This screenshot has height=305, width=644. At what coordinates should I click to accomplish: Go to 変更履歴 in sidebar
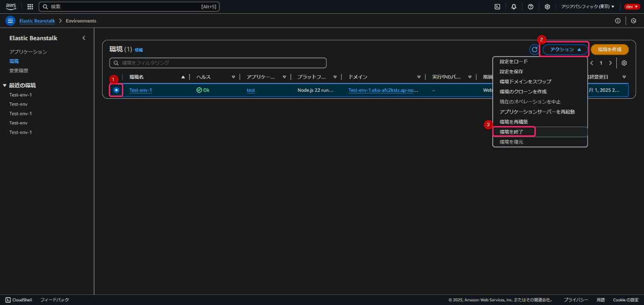point(19,70)
